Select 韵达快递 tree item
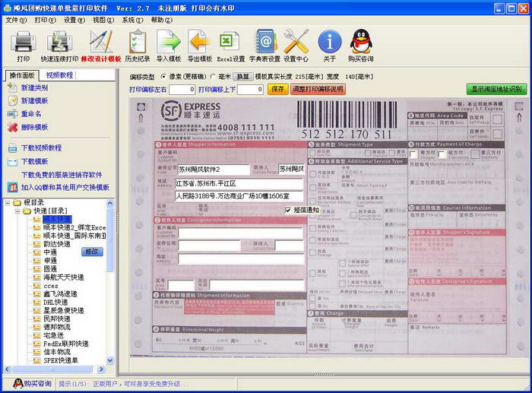532x393 pixels. click(x=57, y=244)
